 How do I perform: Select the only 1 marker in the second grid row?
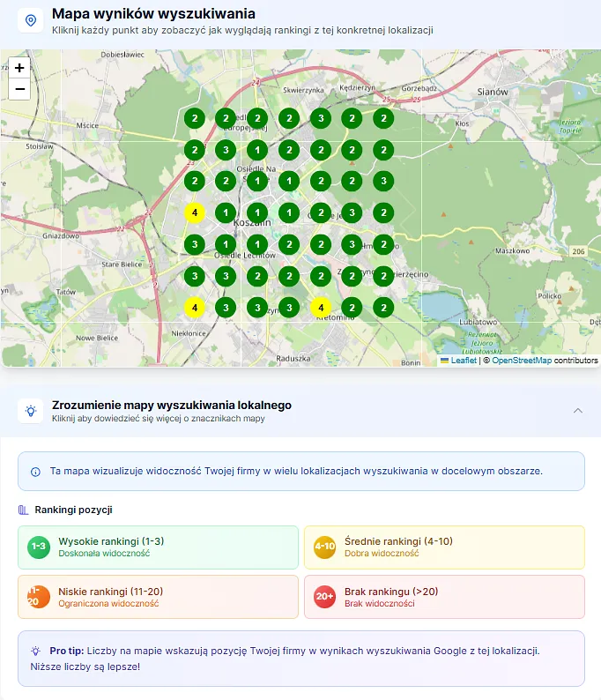point(257,150)
